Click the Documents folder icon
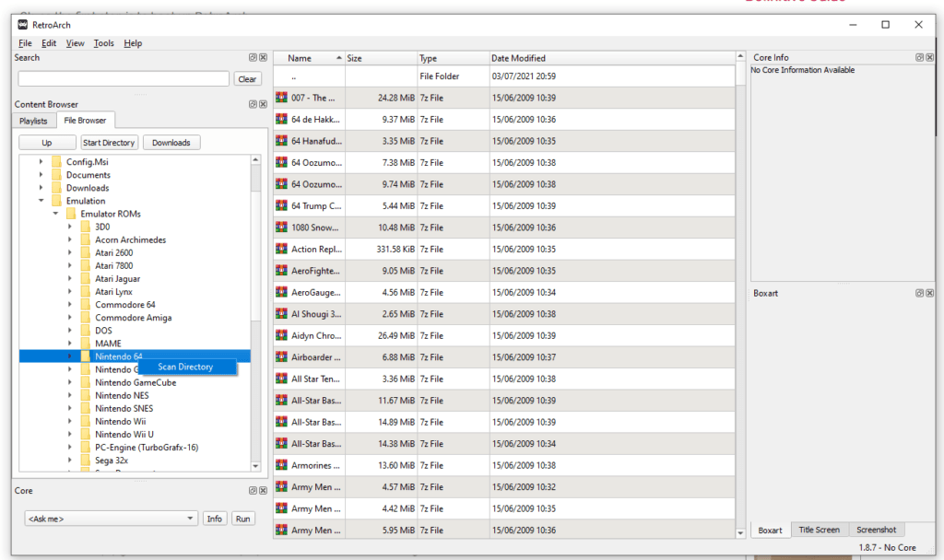 pos(56,175)
